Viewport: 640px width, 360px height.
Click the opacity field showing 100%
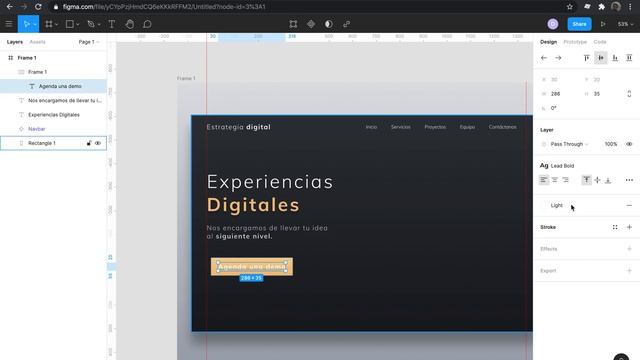611,144
